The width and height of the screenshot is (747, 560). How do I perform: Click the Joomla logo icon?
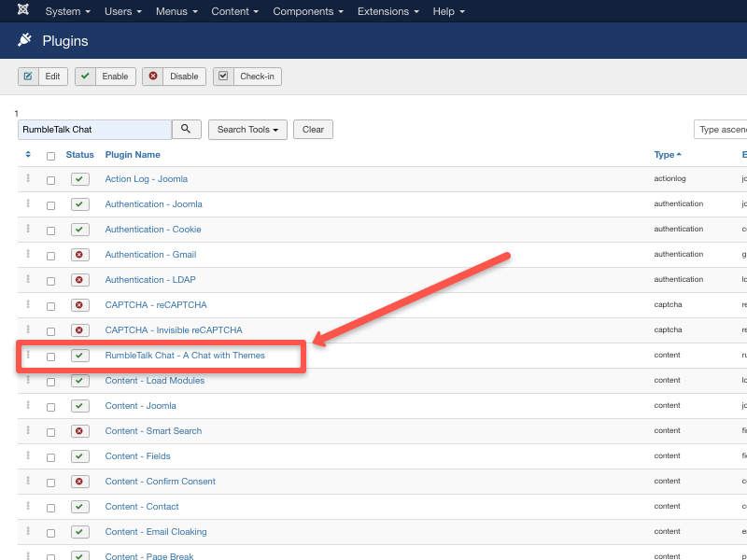click(22, 11)
